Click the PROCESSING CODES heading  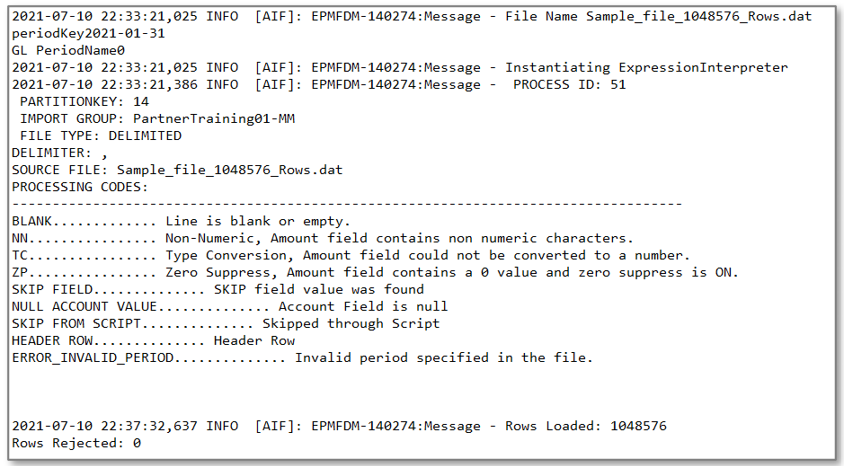click(x=80, y=186)
